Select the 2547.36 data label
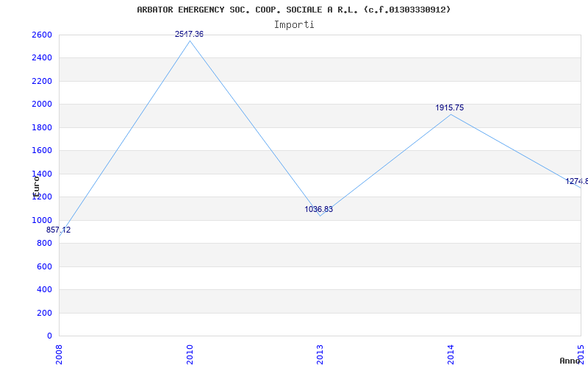 pyautogui.click(x=190, y=34)
